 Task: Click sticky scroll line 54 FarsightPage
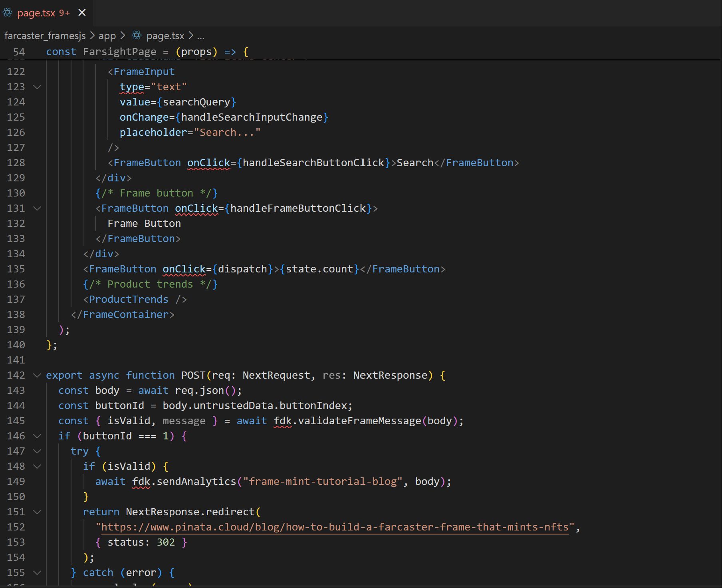tap(361, 52)
